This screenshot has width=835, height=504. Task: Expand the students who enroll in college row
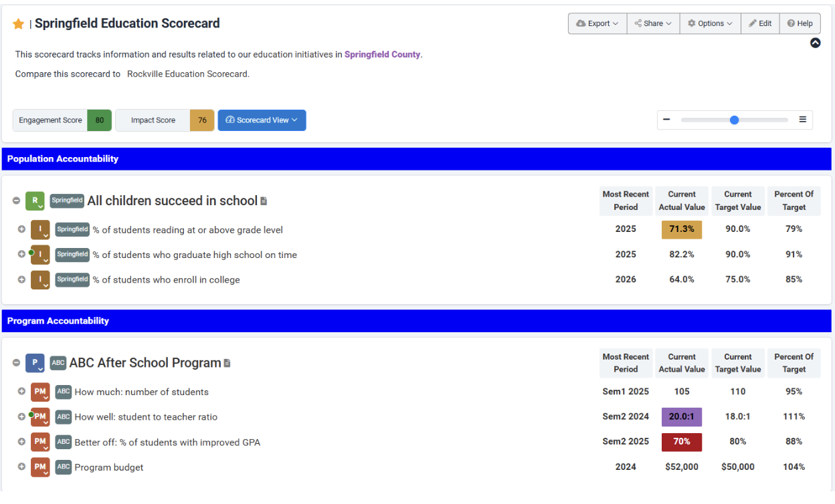21,279
